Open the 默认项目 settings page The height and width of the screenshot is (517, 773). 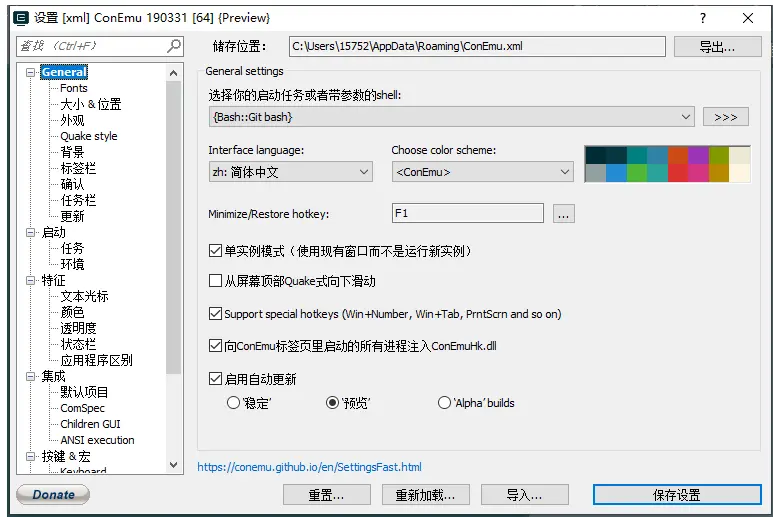pos(84,392)
